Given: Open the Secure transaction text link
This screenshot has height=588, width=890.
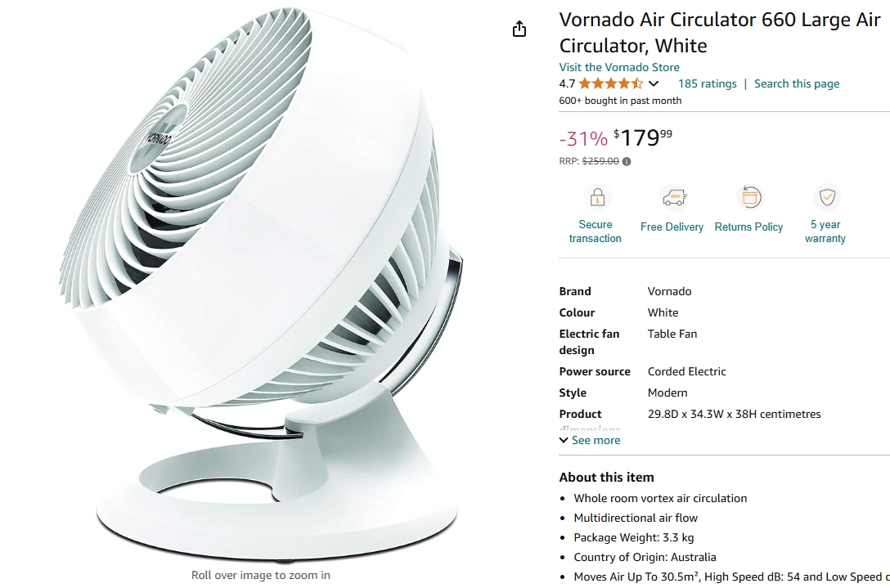Looking at the screenshot, I should (596, 231).
